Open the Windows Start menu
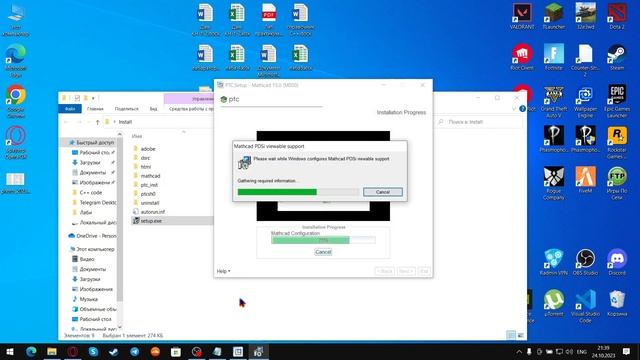 click(x=10, y=351)
